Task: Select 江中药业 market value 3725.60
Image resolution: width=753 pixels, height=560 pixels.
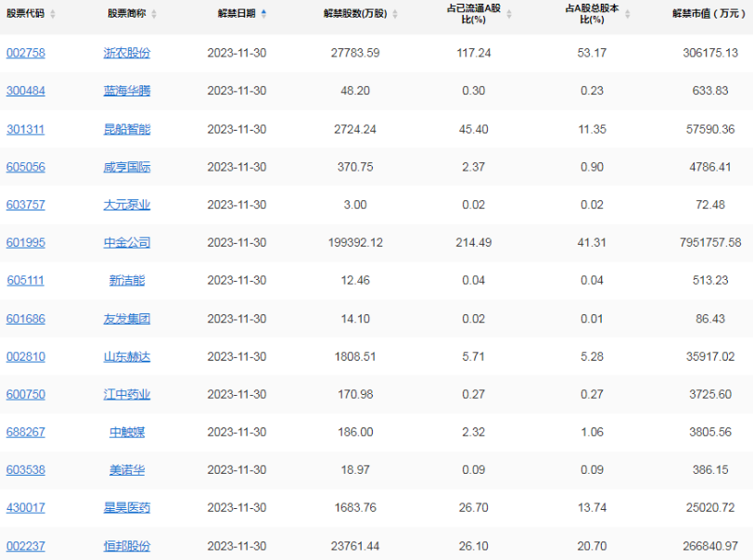Action: click(x=710, y=394)
